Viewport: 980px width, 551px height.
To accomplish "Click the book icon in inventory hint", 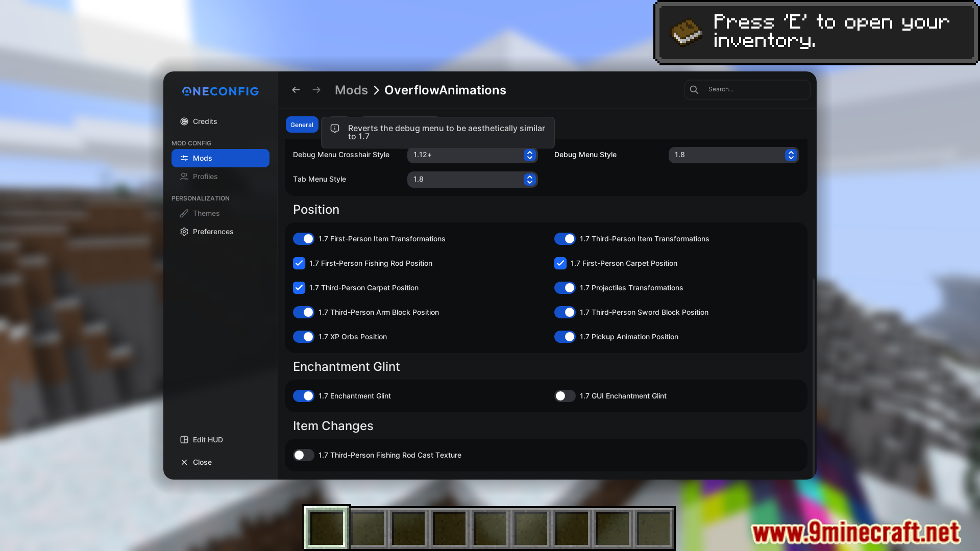I will pyautogui.click(x=686, y=32).
